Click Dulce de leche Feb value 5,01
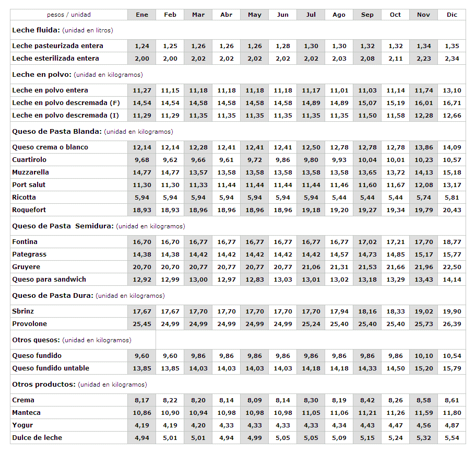 click(x=170, y=437)
